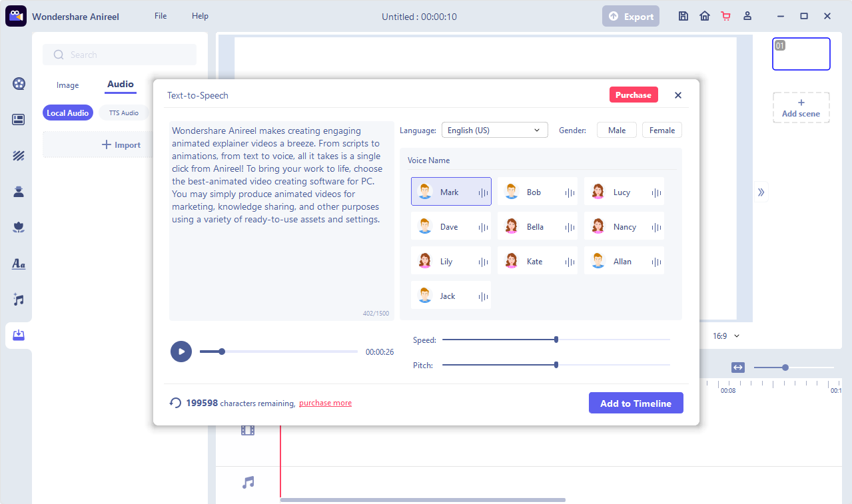The height and width of the screenshot is (504, 852).
Task: Click the Export button
Action: point(631,17)
